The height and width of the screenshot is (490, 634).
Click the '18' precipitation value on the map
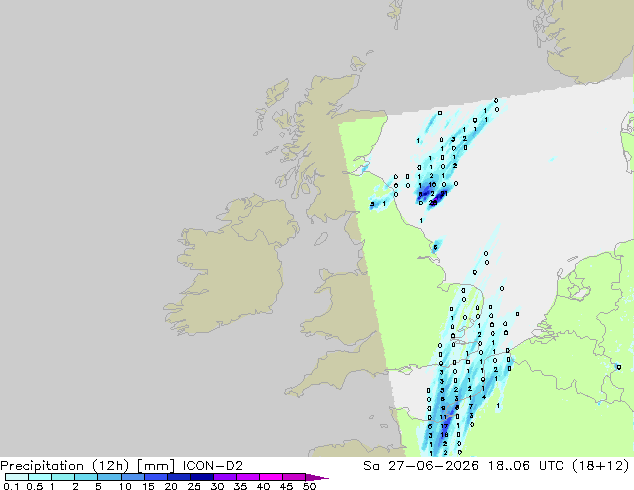click(444, 435)
